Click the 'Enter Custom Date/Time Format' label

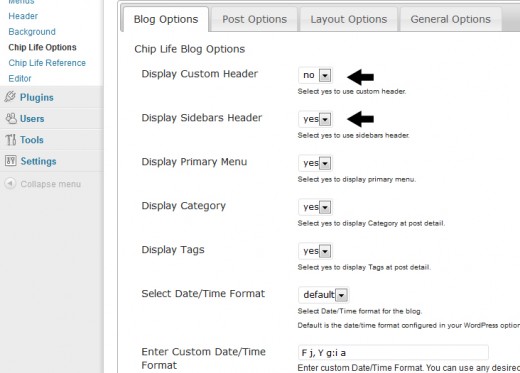(x=203, y=358)
